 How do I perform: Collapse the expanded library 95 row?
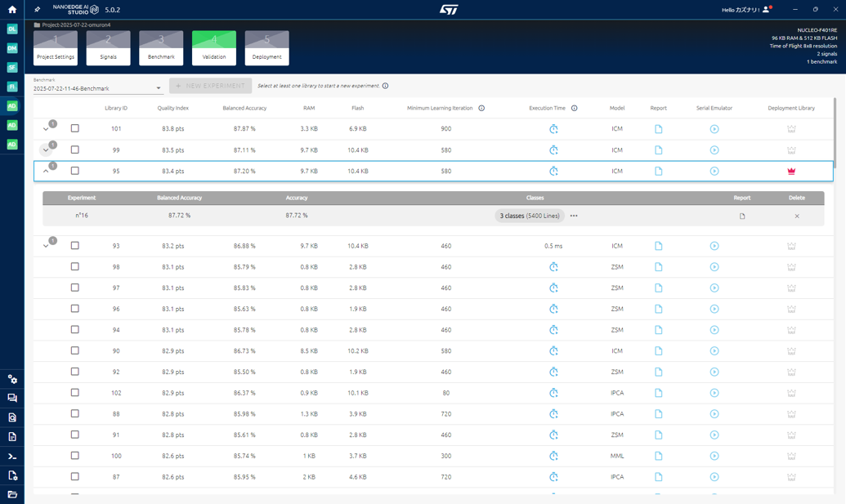click(x=46, y=172)
